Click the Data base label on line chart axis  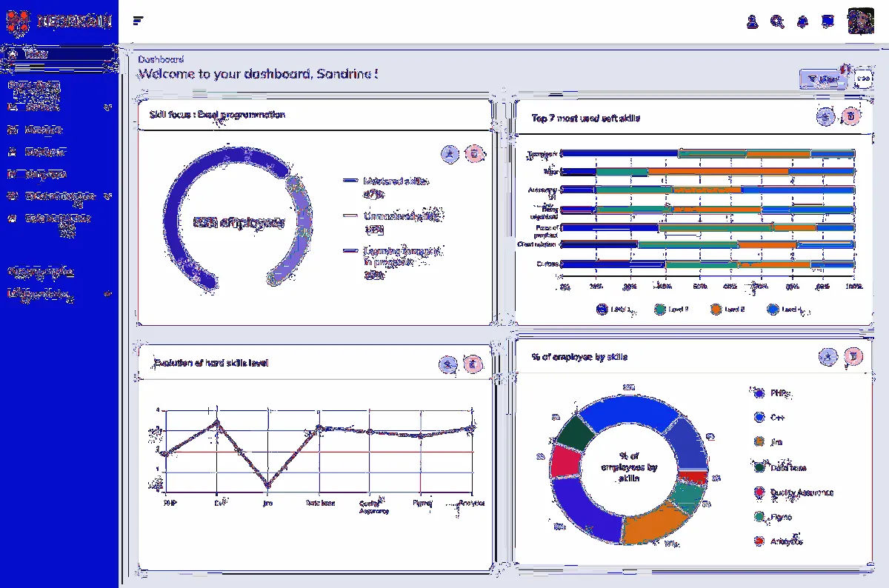pos(320,503)
